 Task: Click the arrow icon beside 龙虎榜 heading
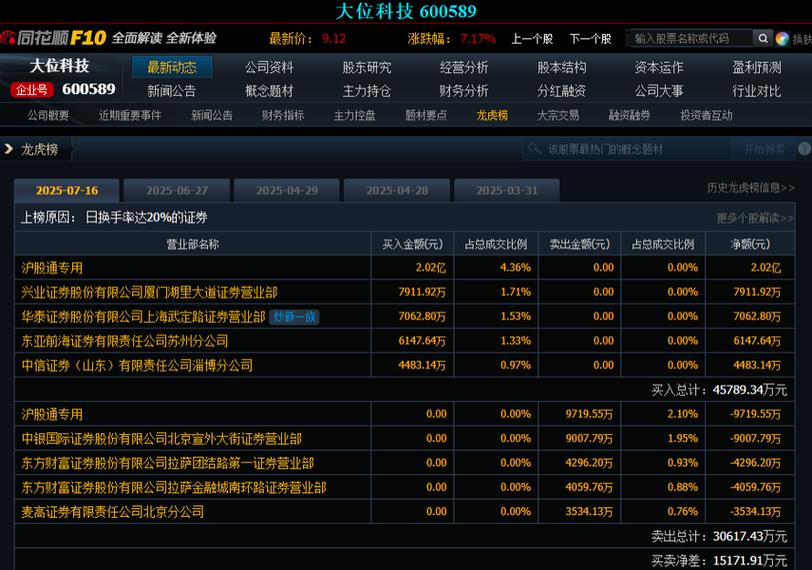[10, 149]
